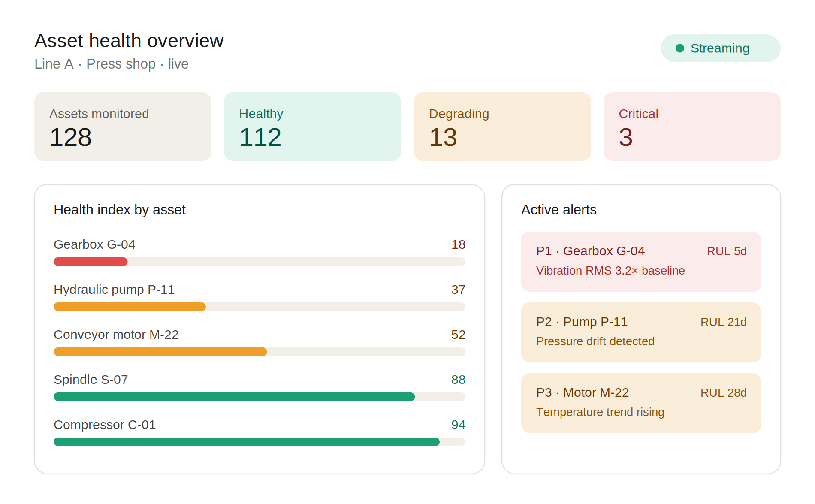The width and height of the screenshot is (815, 504).
Task: Click the Active alerts heading
Action: click(x=559, y=210)
